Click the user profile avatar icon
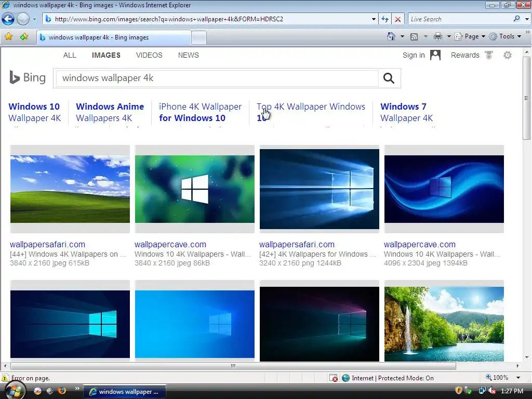532x399 pixels. tap(435, 55)
